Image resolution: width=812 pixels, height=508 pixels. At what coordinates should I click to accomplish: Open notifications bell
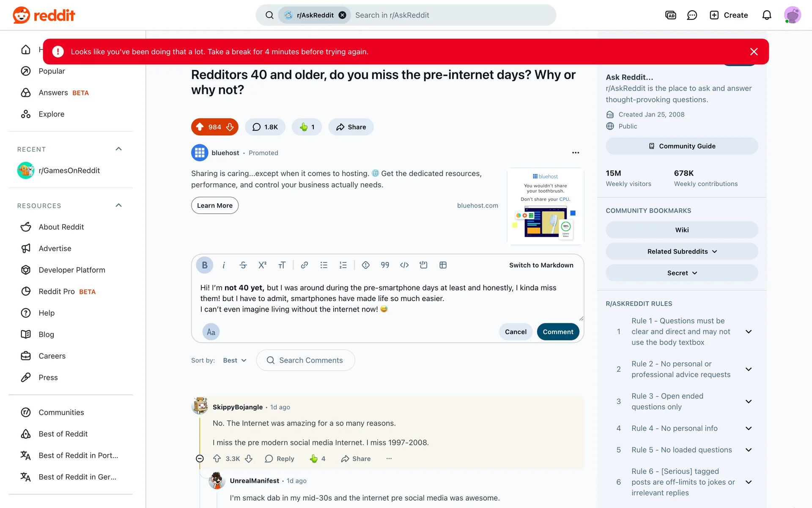click(766, 15)
